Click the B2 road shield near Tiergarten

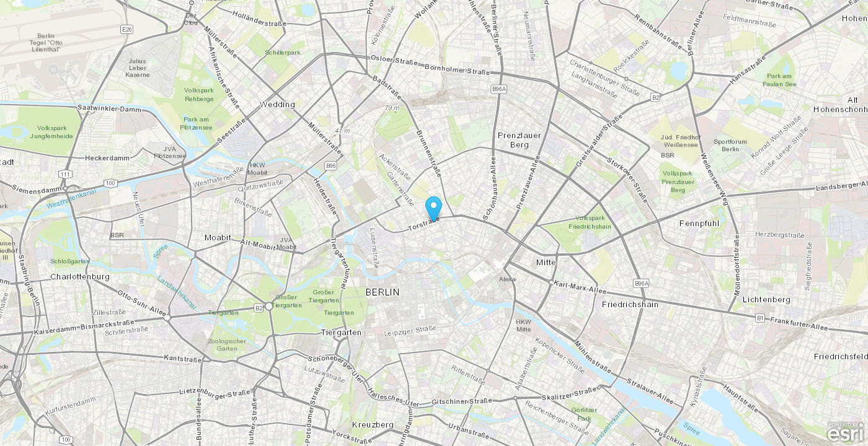coord(259,307)
